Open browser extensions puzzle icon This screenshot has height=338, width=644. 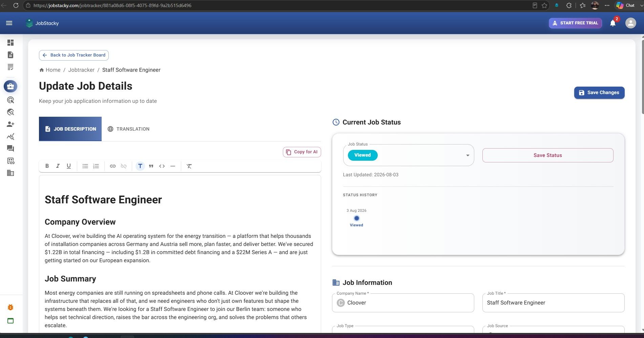569,5
